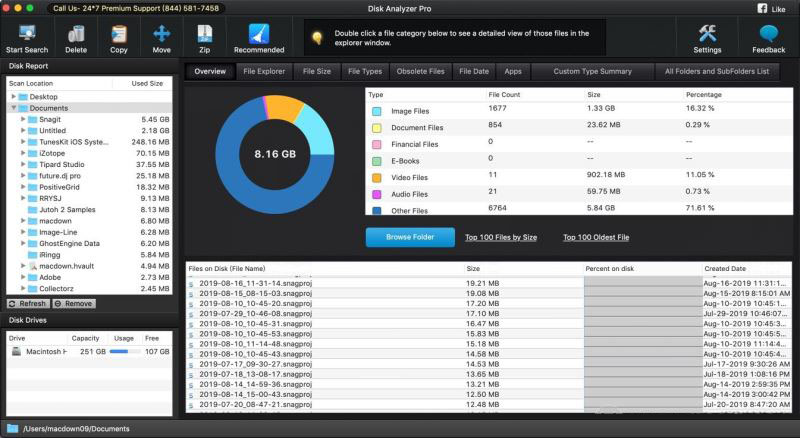Open the Apps tab
This screenshot has width=800, height=438.
coord(513,71)
